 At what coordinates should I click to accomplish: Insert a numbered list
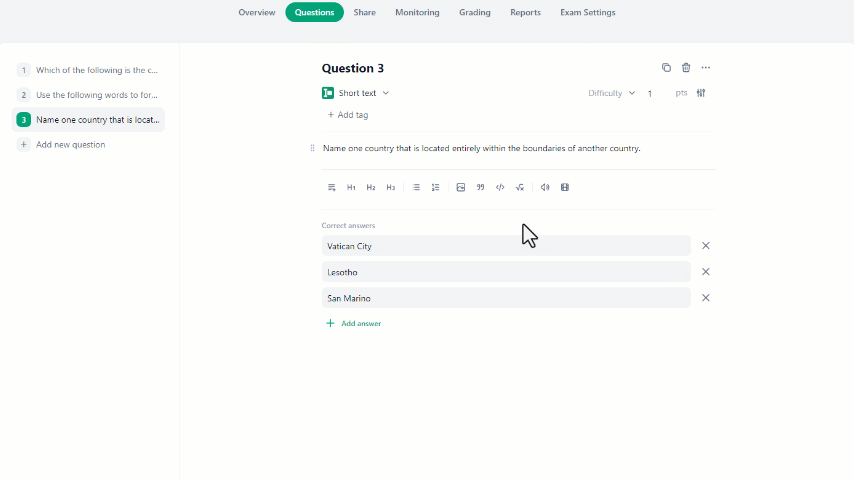[436, 187]
